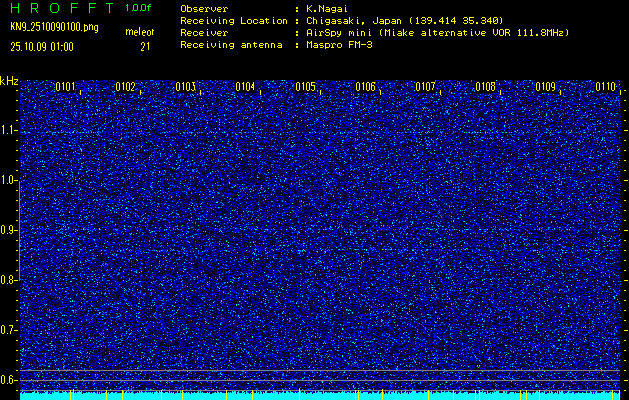Click the 1.1 kHz frequency label
Image resolution: width=629 pixels, height=400 pixels.
(9, 130)
